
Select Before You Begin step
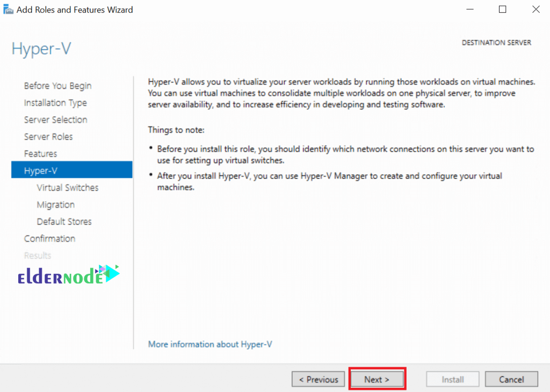click(57, 85)
